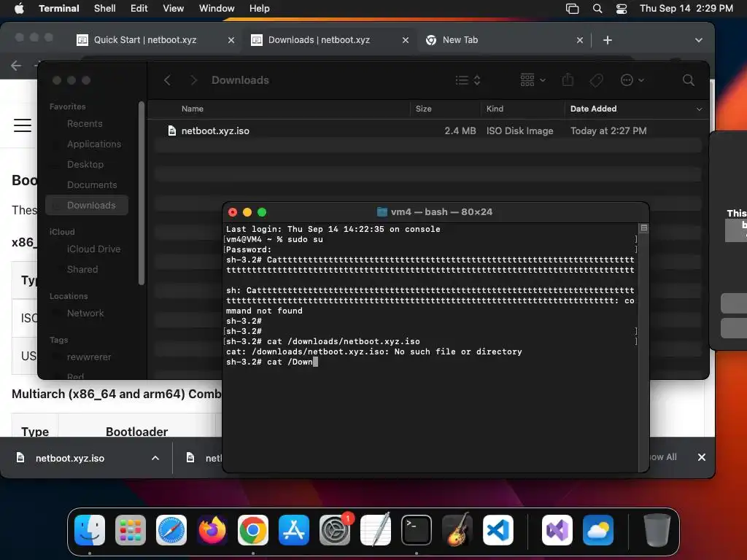
Task: Click the Terminal icon in the Dock
Action: [x=417, y=530]
